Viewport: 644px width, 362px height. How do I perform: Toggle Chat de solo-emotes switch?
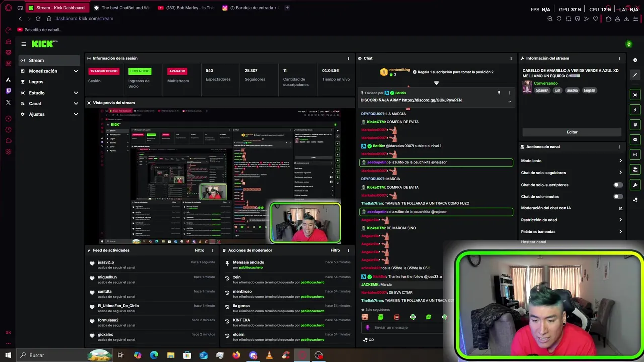click(x=618, y=197)
